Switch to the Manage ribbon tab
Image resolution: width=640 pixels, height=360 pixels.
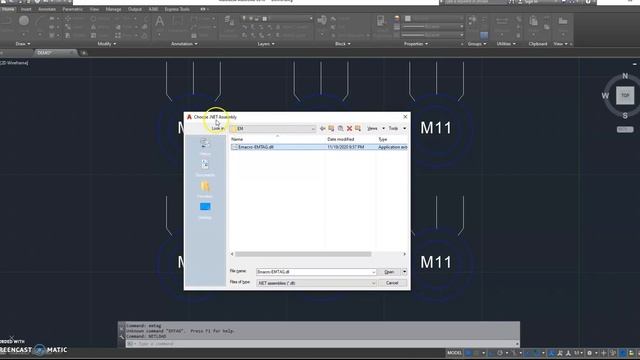point(113,9)
